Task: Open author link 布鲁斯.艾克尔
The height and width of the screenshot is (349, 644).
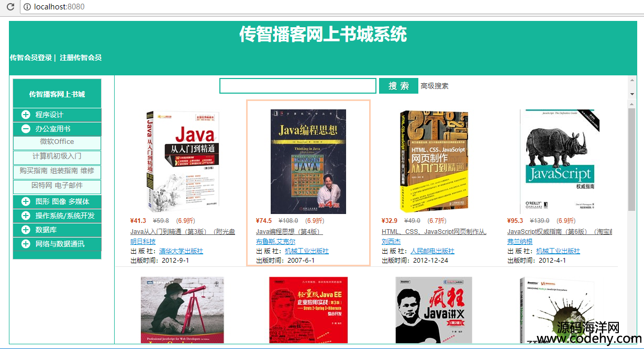Action: point(275,242)
